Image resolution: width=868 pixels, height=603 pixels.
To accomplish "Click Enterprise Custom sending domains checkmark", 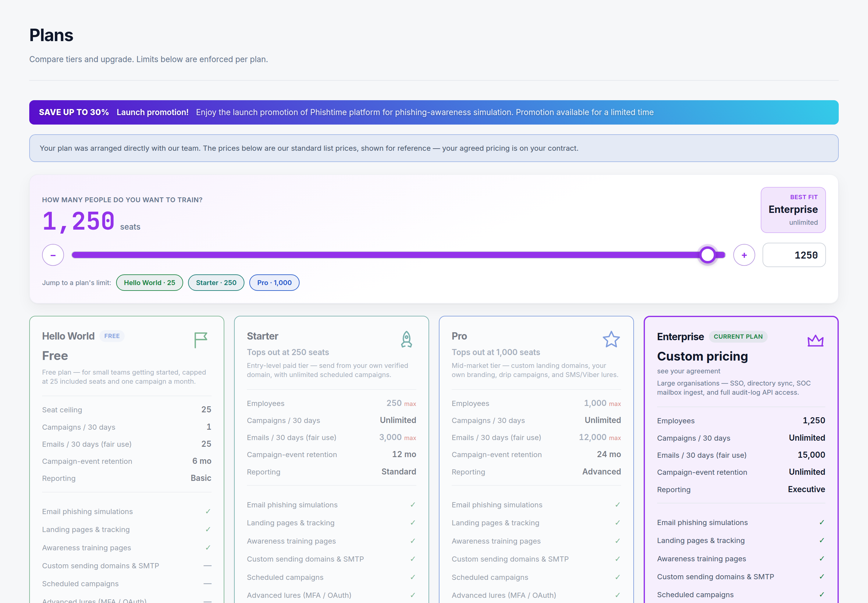I will [822, 577].
